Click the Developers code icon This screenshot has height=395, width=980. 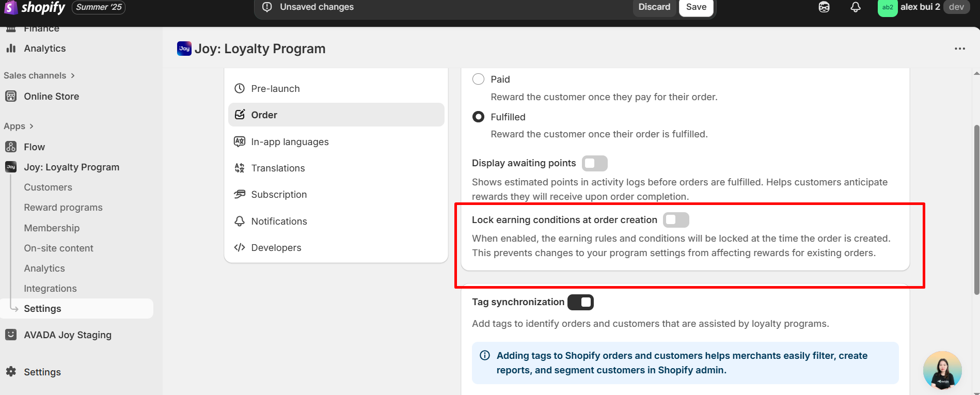[x=240, y=247]
